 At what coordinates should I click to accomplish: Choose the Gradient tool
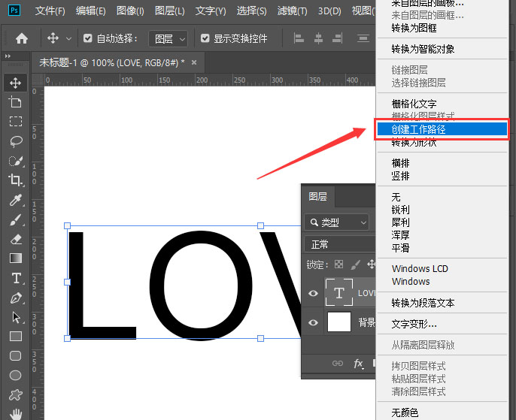[15, 258]
